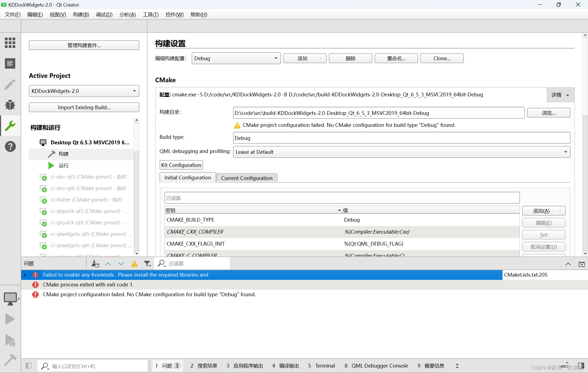Close the issues pane panel button
Screen dimensions: 588x373
coord(581,264)
